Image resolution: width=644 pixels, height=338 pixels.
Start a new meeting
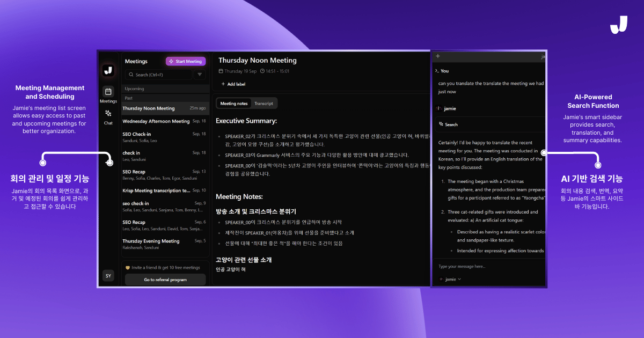pos(186,62)
